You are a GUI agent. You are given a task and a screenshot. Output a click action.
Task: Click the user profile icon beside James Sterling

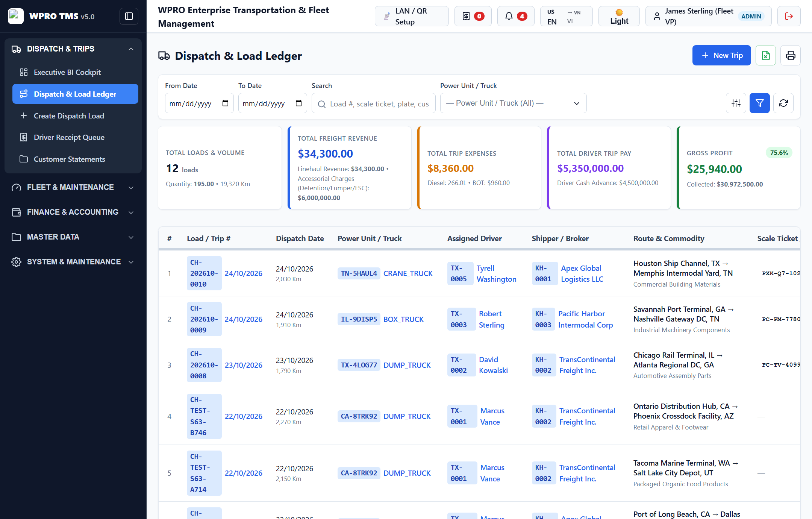click(x=657, y=16)
